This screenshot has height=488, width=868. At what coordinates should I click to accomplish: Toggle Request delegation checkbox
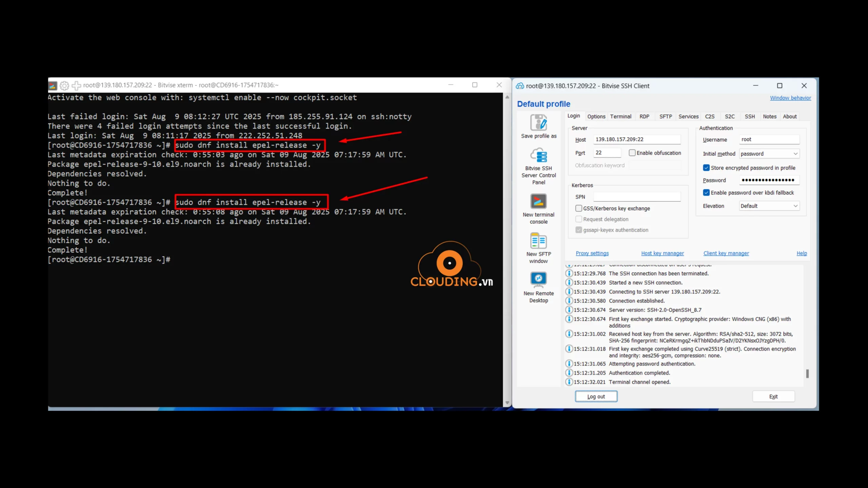click(579, 219)
